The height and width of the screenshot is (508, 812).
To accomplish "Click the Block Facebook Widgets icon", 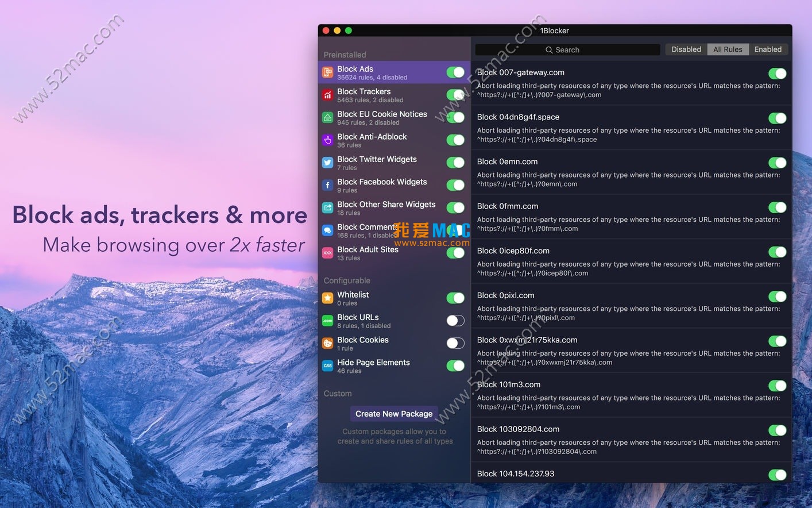I will (x=327, y=185).
